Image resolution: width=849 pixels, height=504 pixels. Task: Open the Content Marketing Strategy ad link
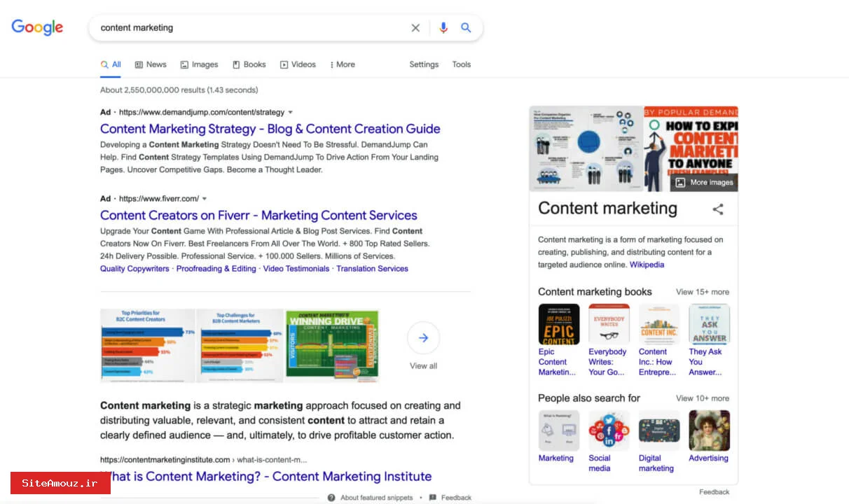[x=270, y=129]
